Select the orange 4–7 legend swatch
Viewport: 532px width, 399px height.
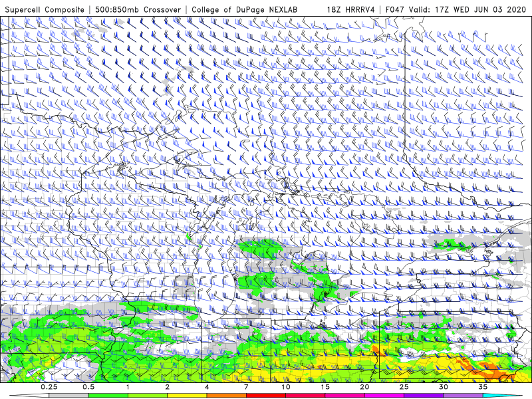[226, 396]
